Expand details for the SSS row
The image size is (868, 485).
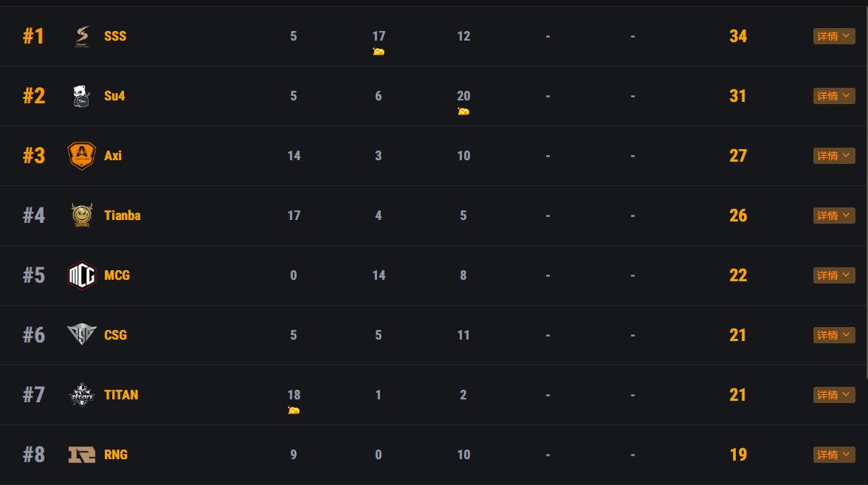834,36
